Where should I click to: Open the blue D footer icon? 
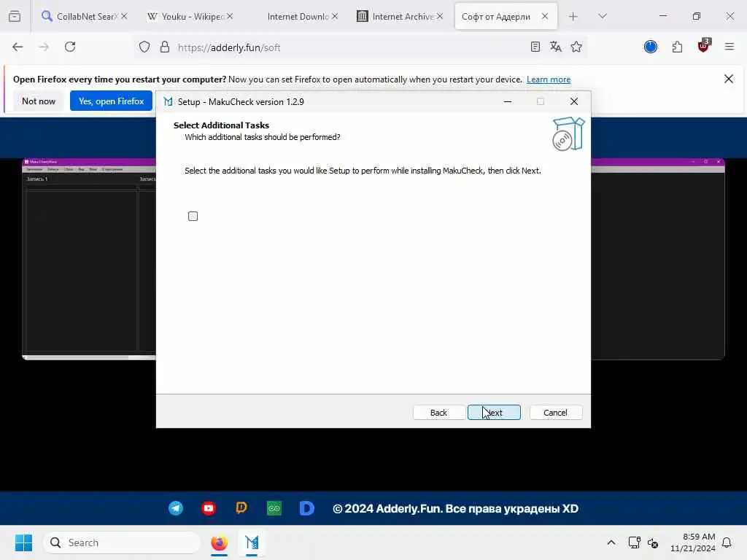coord(307,508)
